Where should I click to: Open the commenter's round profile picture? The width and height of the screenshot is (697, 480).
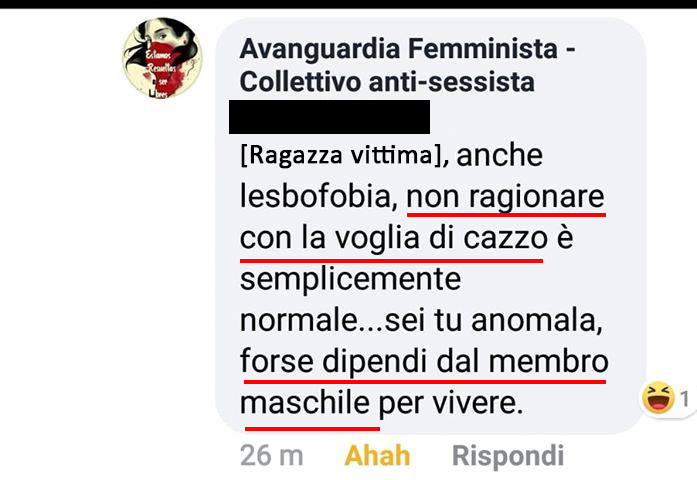tap(162, 58)
